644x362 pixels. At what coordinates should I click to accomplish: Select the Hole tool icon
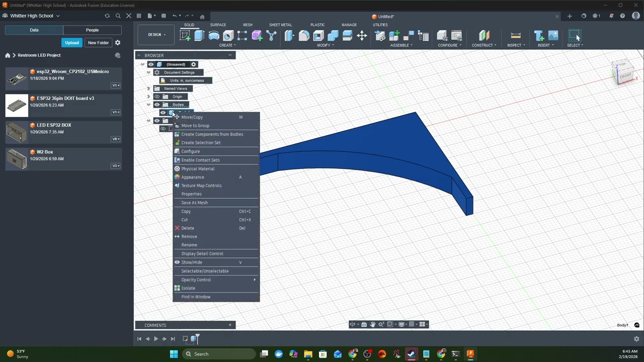pyautogui.click(x=228, y=35)
